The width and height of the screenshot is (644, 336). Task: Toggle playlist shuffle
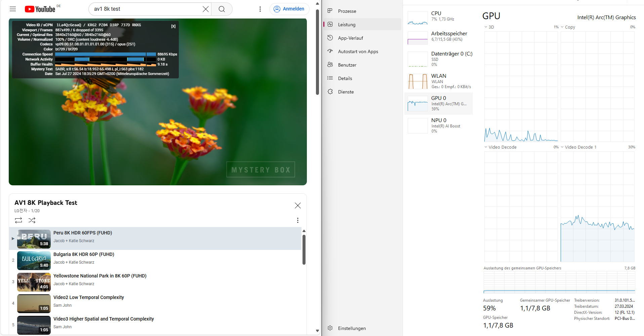pos(32,220)
